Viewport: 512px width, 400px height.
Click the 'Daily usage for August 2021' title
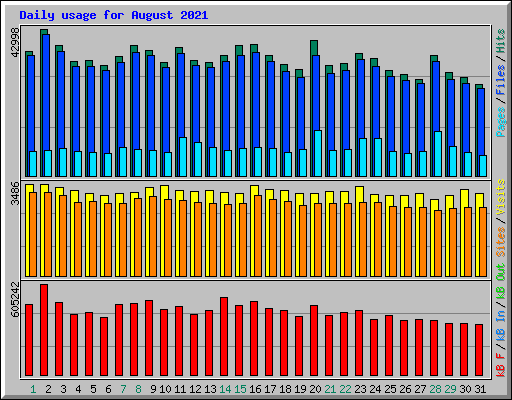[x=114, y=15]
